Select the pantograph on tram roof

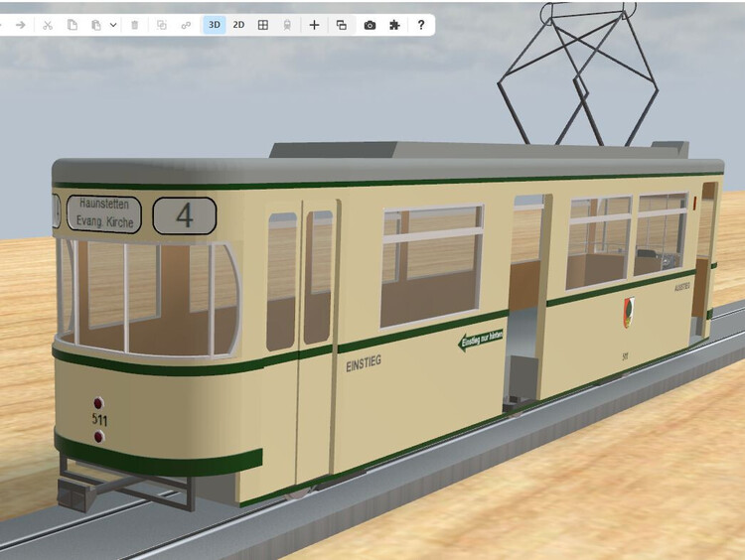point(581,70)
